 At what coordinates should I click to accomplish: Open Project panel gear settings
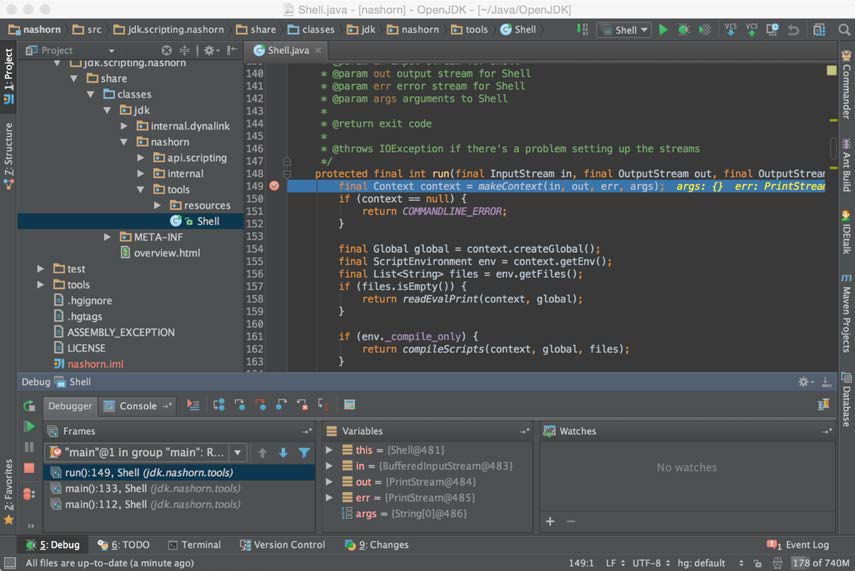(x=210, y=50)
